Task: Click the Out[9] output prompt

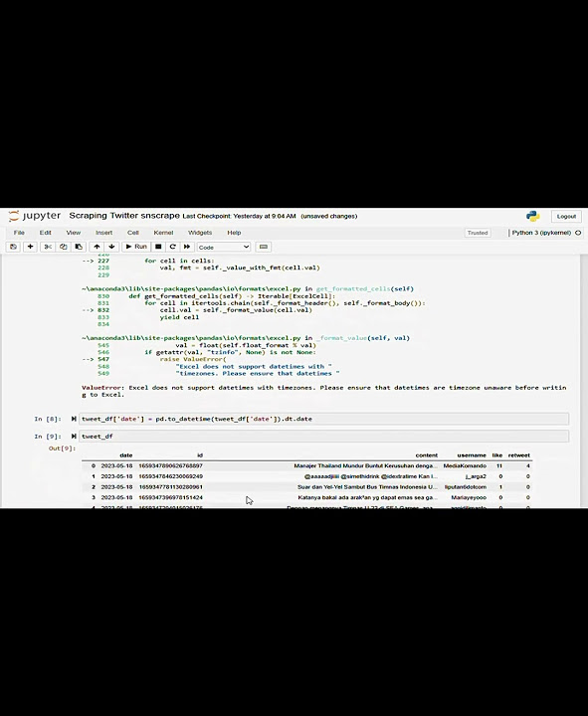Action: click(x=62, y=448)
